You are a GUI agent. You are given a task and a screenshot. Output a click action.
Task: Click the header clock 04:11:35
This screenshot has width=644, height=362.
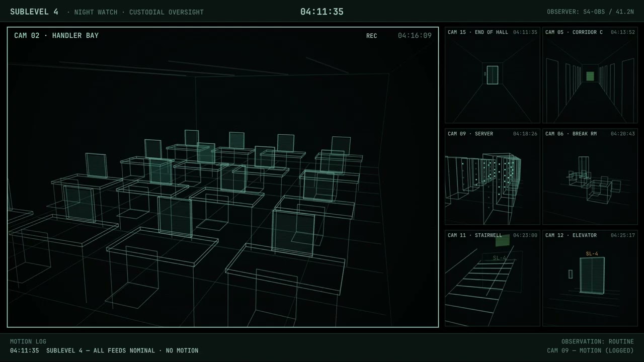pos(322,12)
